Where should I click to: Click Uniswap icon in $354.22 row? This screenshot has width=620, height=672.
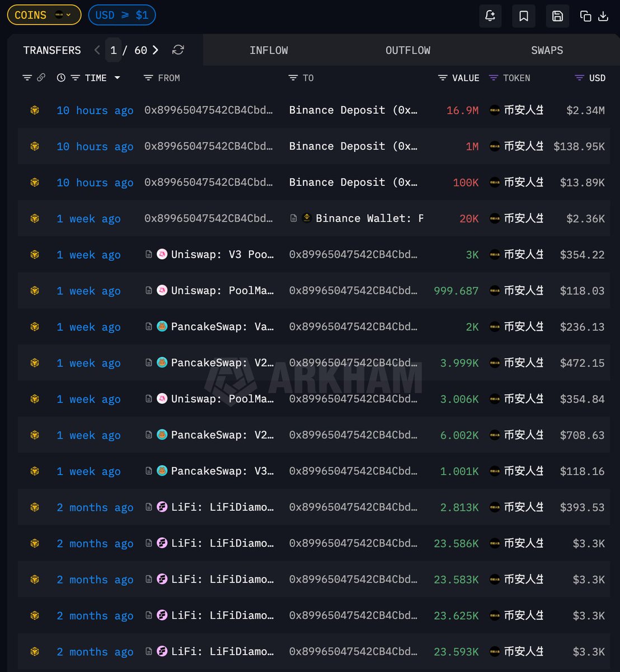(162, 254)
